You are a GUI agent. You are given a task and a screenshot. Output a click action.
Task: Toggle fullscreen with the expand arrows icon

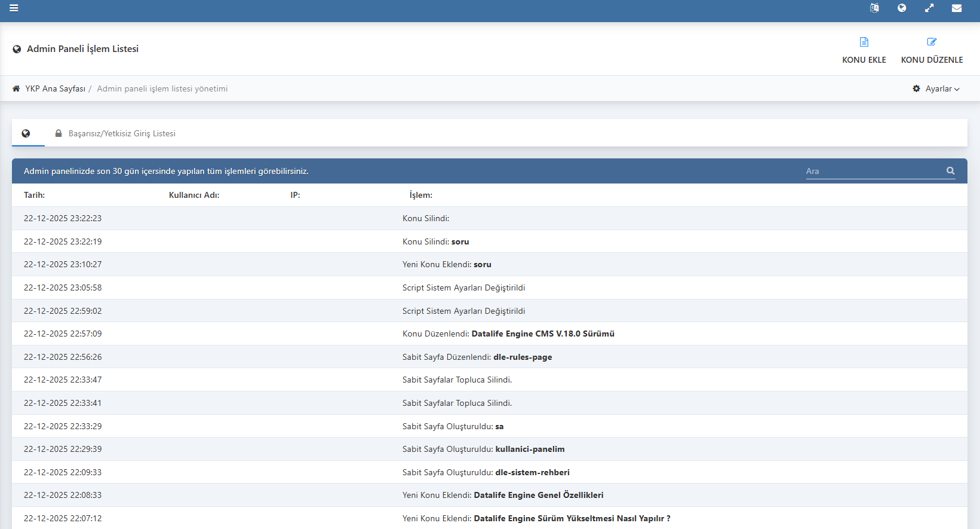coord(929,8)
